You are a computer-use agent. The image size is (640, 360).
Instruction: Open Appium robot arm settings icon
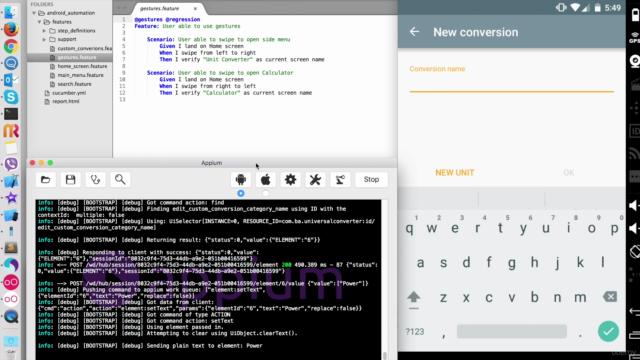340,180
